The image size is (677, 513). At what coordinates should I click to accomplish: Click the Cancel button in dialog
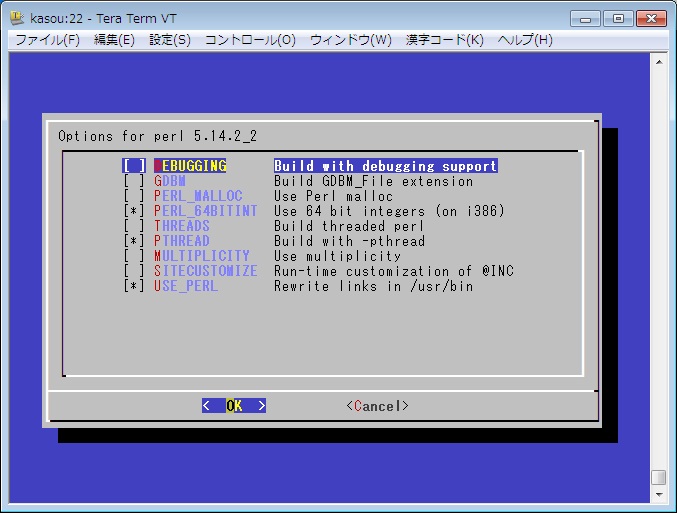click(377, 406)
